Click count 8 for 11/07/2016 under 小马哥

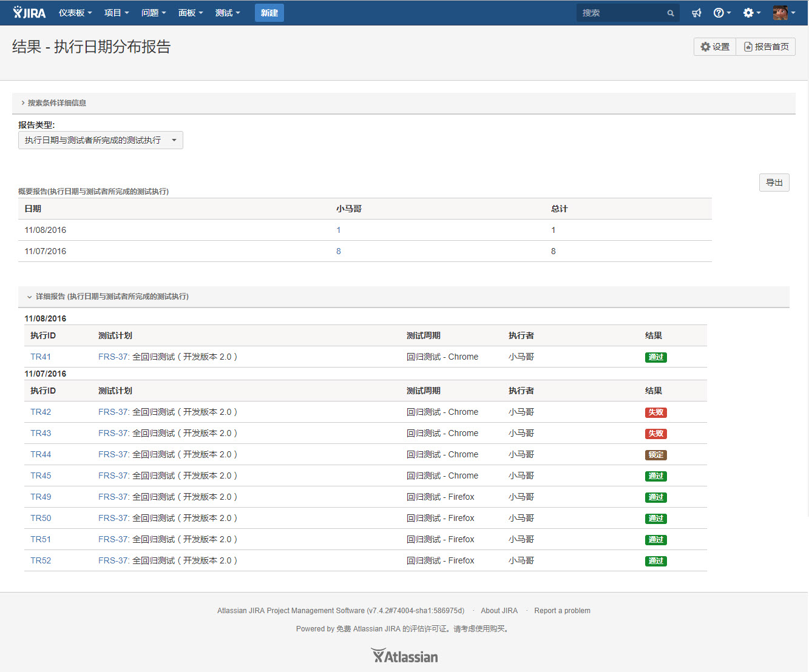[x=339, y=251]
